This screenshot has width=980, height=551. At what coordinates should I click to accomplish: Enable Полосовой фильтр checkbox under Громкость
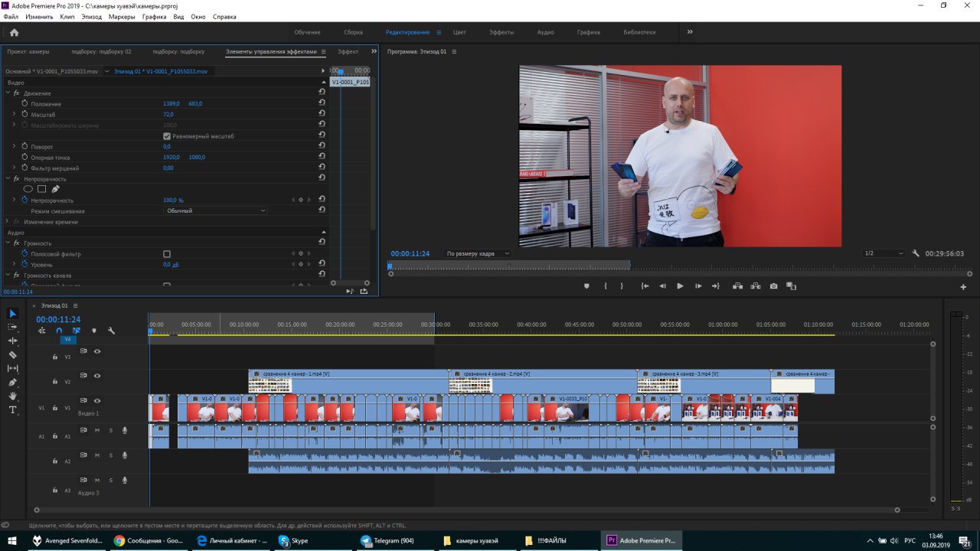tap(167, 253)
